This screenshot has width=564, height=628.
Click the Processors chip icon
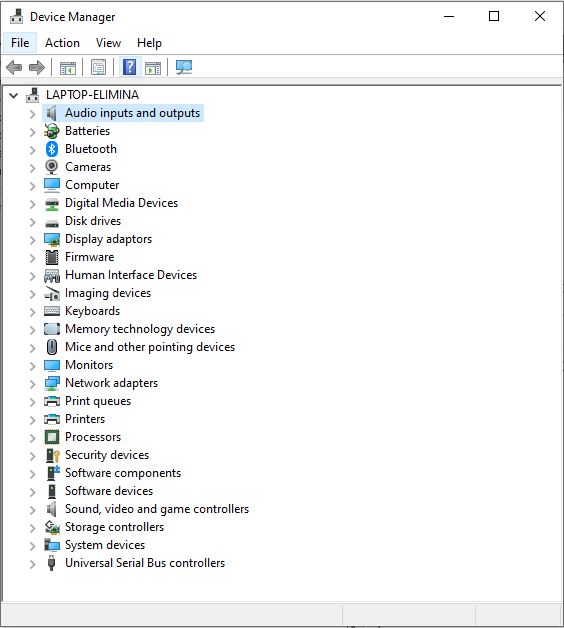point(52,437)
